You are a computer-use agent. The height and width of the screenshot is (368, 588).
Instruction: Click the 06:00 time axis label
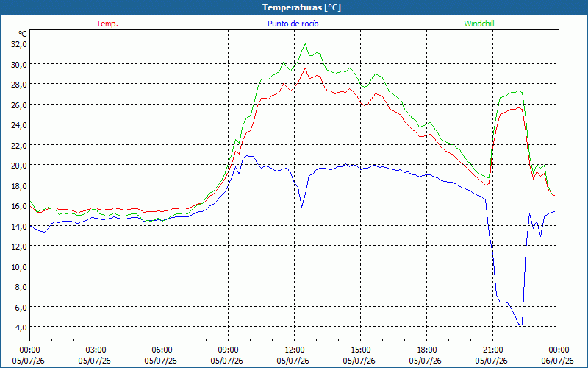(x=162, y=350)
